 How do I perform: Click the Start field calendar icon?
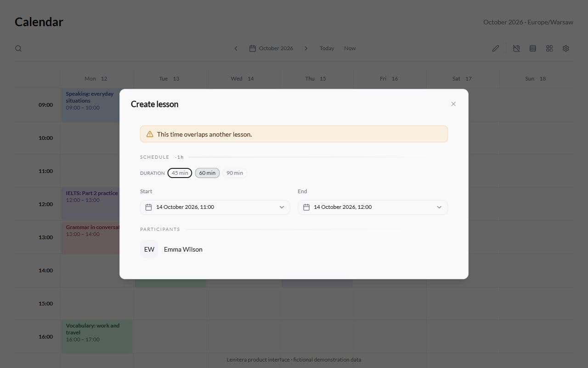pos(148,207)
